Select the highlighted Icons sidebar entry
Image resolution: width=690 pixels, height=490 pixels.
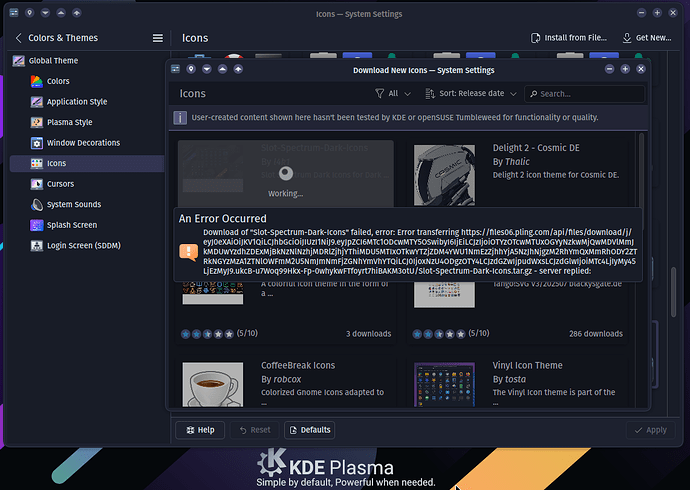(56, 163)
